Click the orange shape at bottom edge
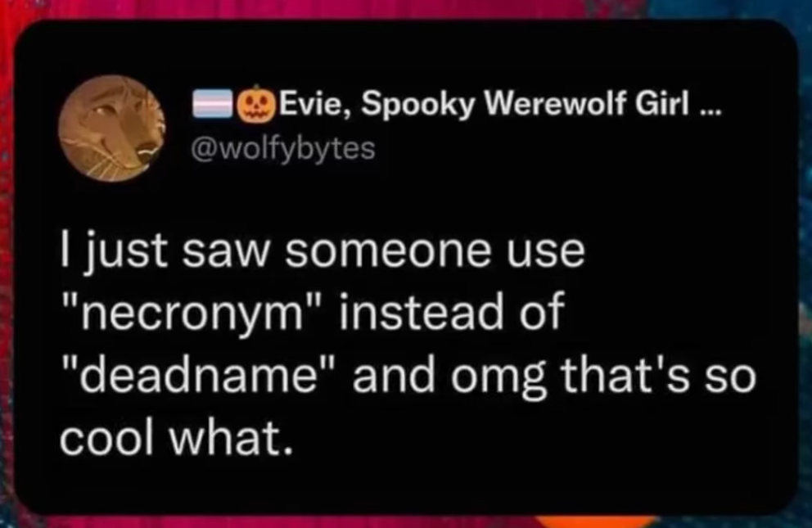Image resolution: width=812 pixels, height=528 pixels. click(x=596, y=521)
